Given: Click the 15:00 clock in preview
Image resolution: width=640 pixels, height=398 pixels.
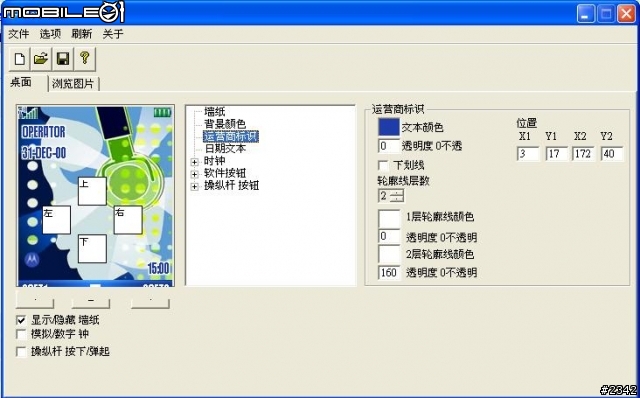Looking at the screenshot, I should coord(158,268).
